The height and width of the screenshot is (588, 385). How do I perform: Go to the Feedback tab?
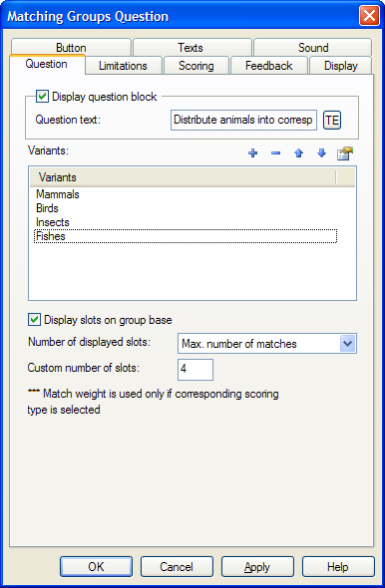click(x=268, y=66)
